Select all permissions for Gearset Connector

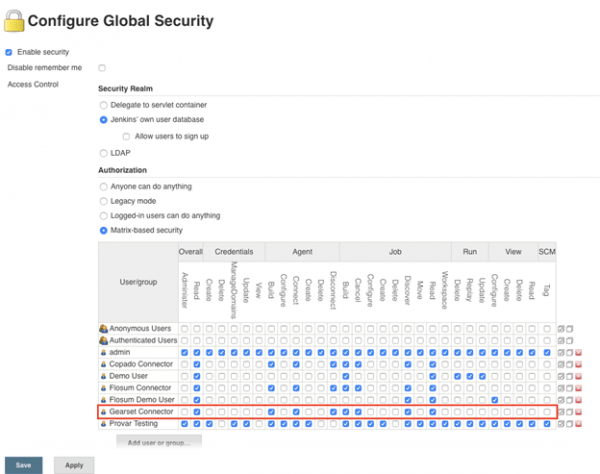click(561, 412)
